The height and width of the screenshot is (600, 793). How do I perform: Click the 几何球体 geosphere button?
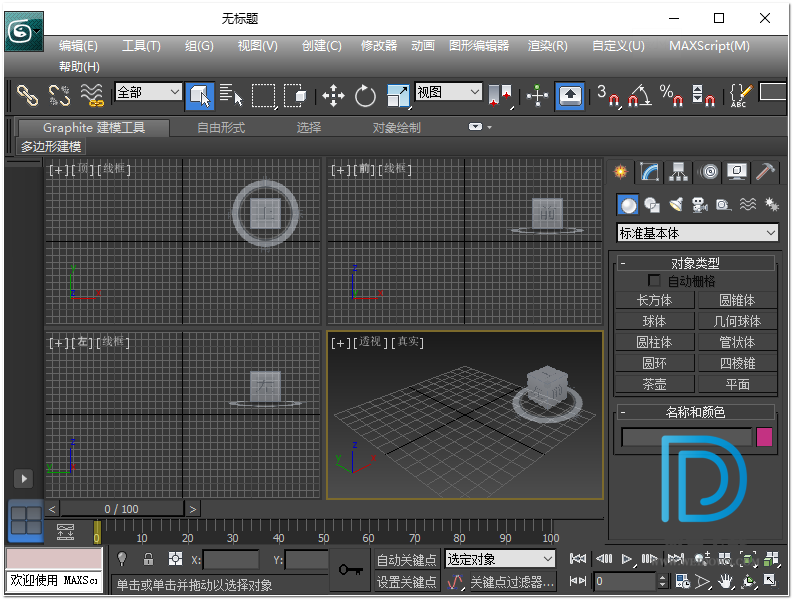tap(737, 321)
